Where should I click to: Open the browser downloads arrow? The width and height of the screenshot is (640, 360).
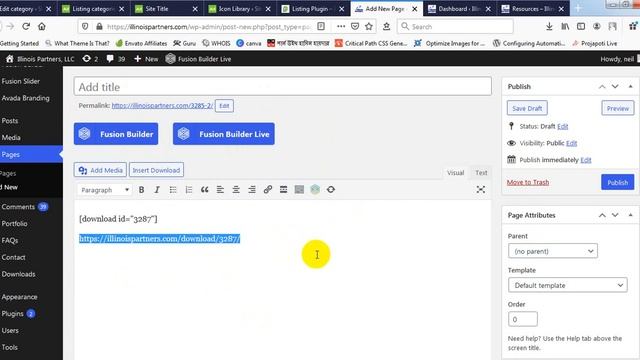tap(549, 27)
